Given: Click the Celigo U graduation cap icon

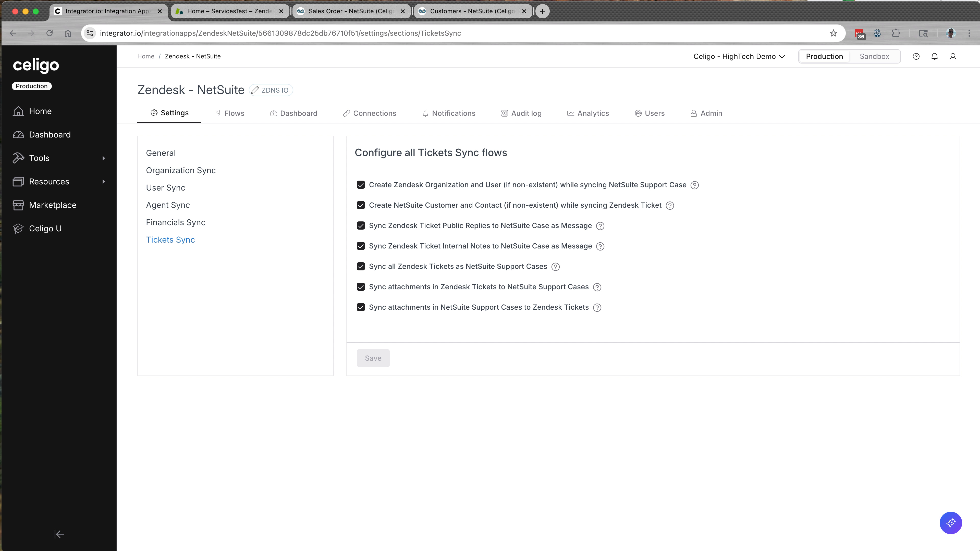Looking at the screenshot, I should point(19,228).
